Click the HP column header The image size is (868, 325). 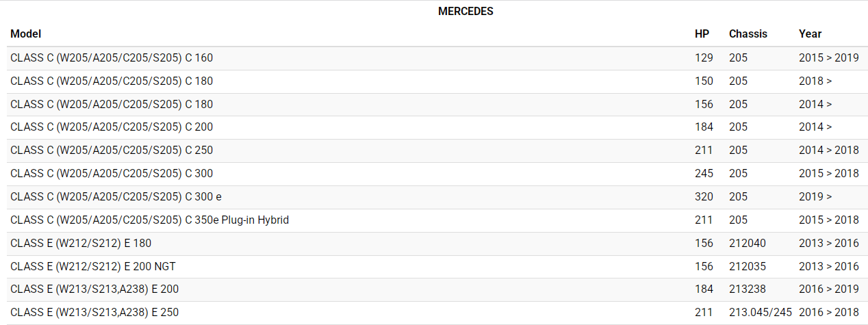[x=702, y=34]
